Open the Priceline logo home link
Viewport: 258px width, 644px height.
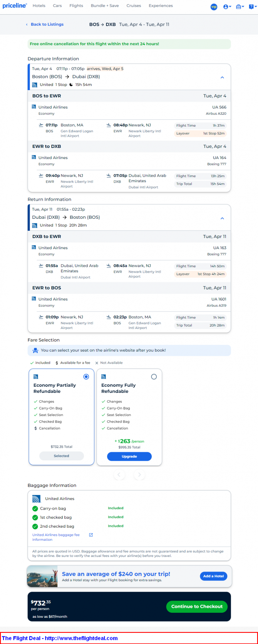15,6
